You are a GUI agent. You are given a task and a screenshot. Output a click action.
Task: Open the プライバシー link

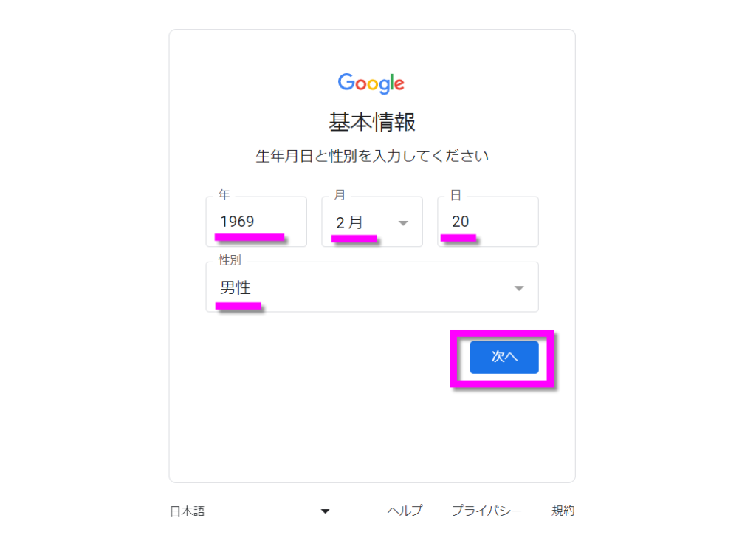coord(487,511)
